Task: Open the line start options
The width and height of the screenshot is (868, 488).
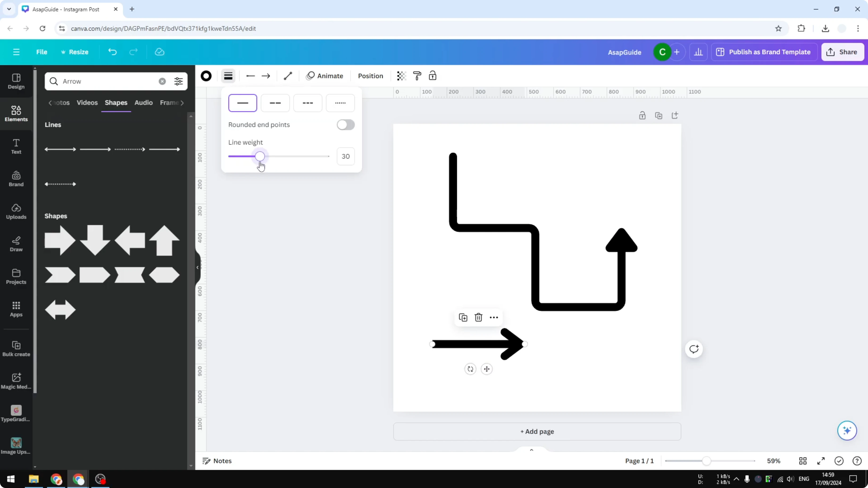Action: pos(250,76)
